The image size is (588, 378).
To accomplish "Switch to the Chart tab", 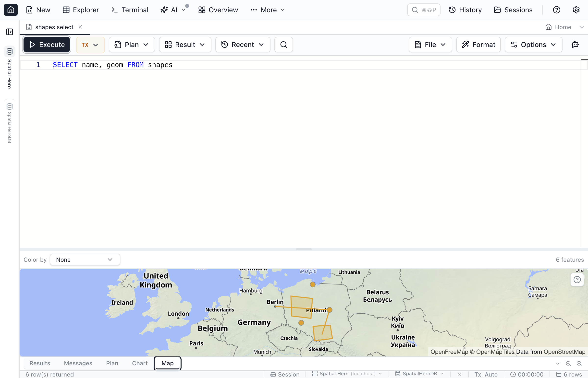I will point(140,363).
